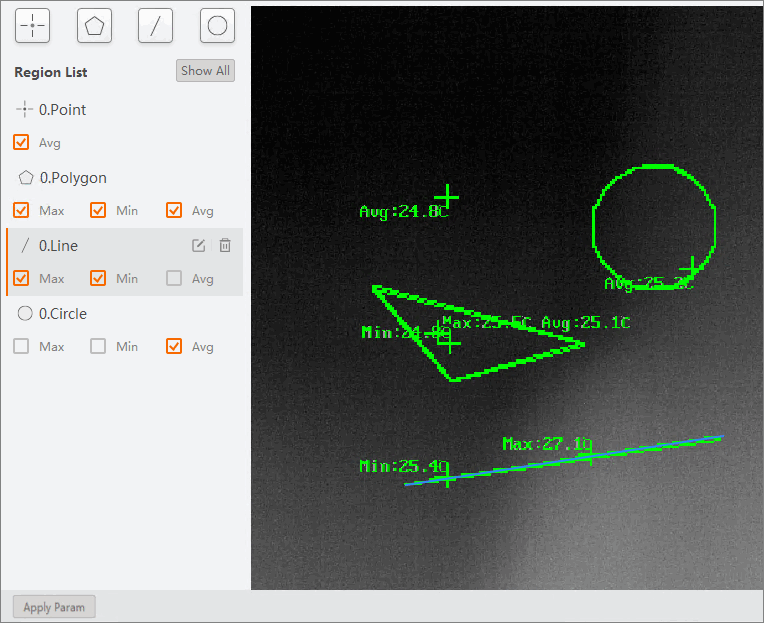Select the Line drawing tool
764x623 pixels.
click(155, 26)
